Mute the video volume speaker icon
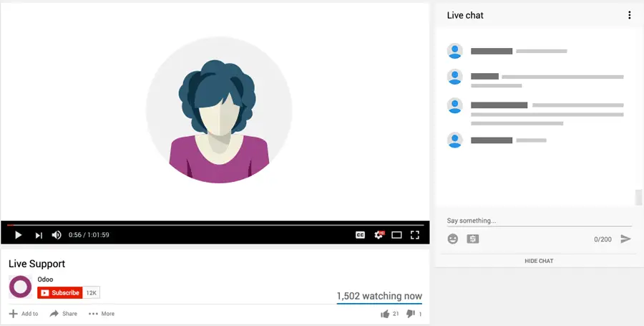Viewport: 644px width, 326px height. pyautogui.click(x=57, y=235)
